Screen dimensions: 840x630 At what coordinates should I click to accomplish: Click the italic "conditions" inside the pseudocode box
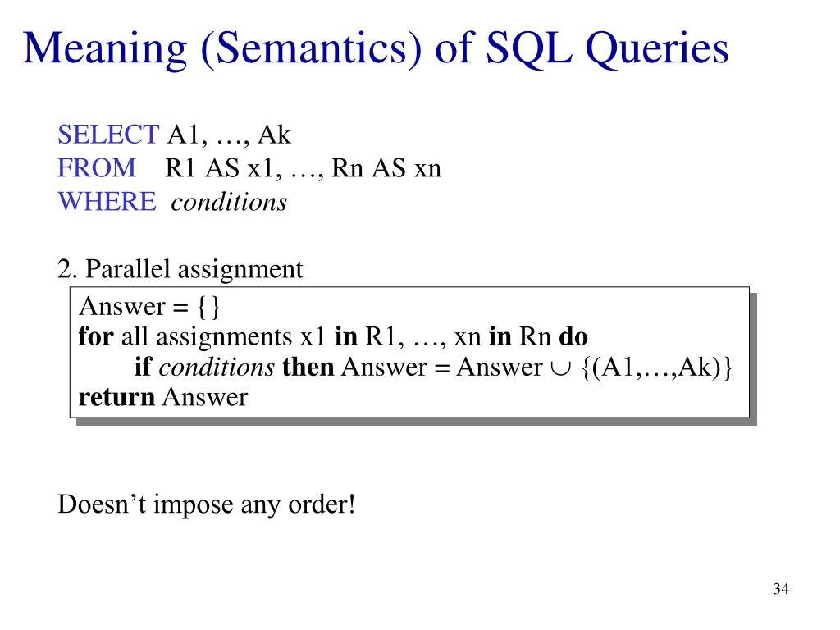(x=217, y=367)
